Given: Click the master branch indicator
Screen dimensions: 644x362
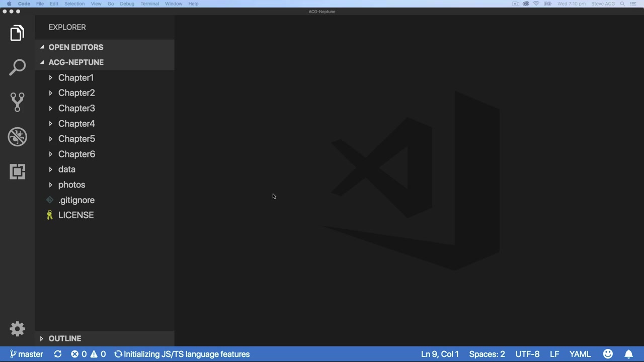Looking at the screenshot, I should pyautogui.click(x=26, y=354).
